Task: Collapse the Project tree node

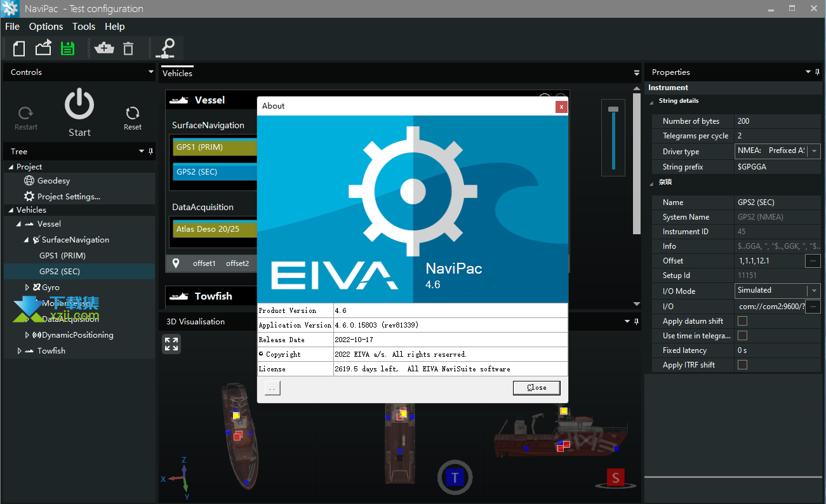Action: pos(11,167)
